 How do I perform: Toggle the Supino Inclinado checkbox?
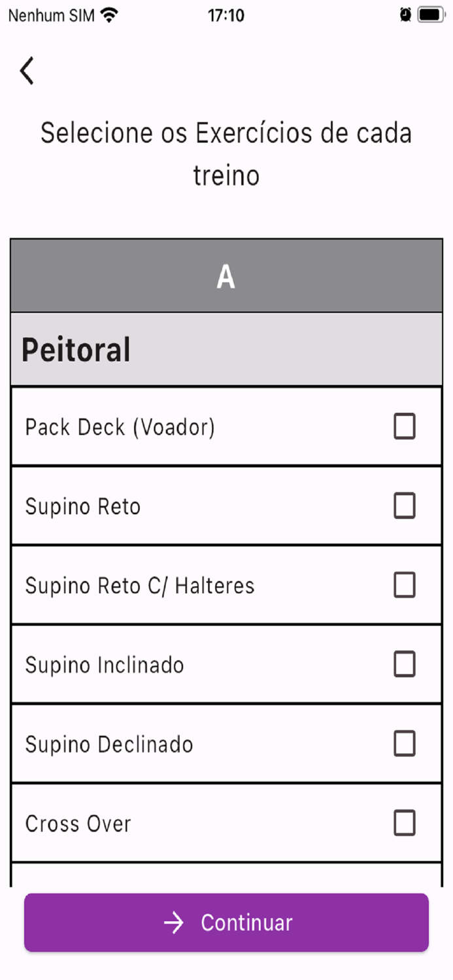point(404,664)
